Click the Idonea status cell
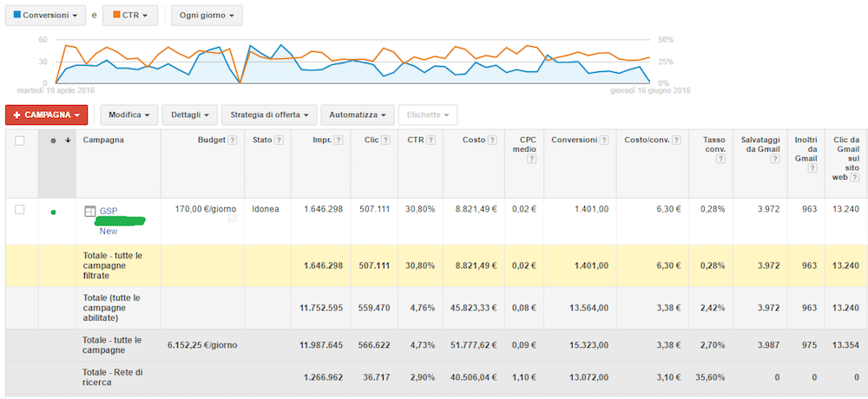This screenshot has height=399, width=868. click(265, 209)
